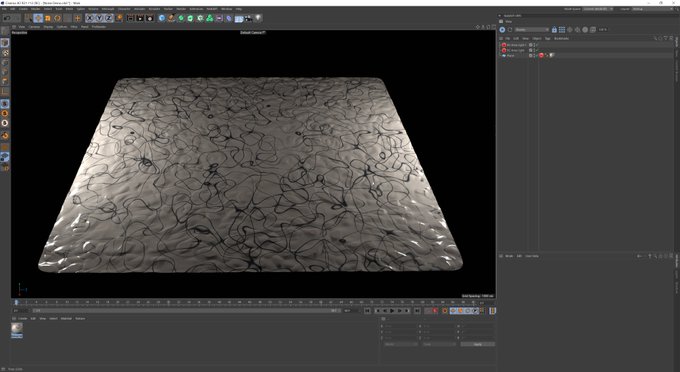
Task: Toggle the X axis lock
Action: (x=89, y=18)
